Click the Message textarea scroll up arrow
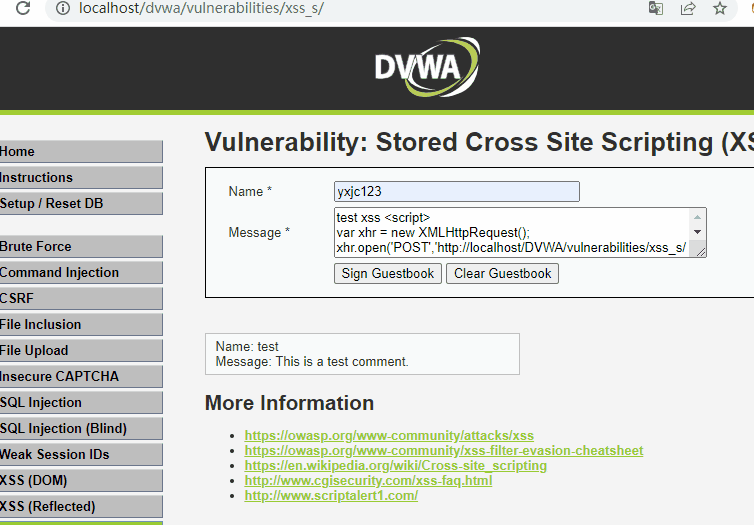The height and width of the screenshot is (525, 754). coord(697,217)
